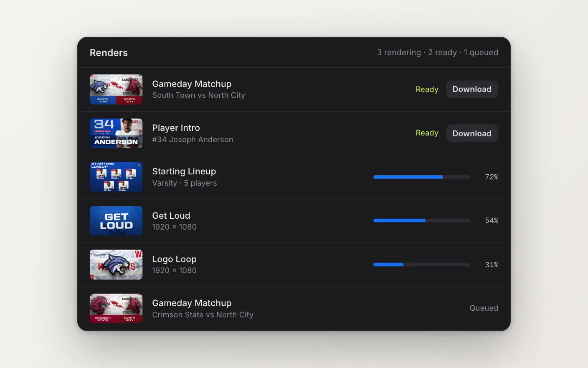This screenshot has height=368, width=588.
Task: Click 'South Town vs North City' subtitle
Action: point(199,95)
